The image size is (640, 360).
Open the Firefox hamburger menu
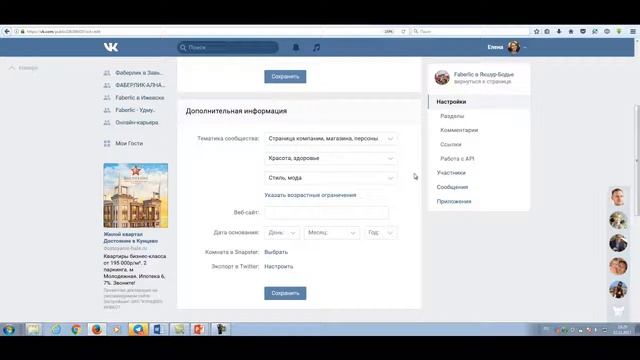[632, 31]
